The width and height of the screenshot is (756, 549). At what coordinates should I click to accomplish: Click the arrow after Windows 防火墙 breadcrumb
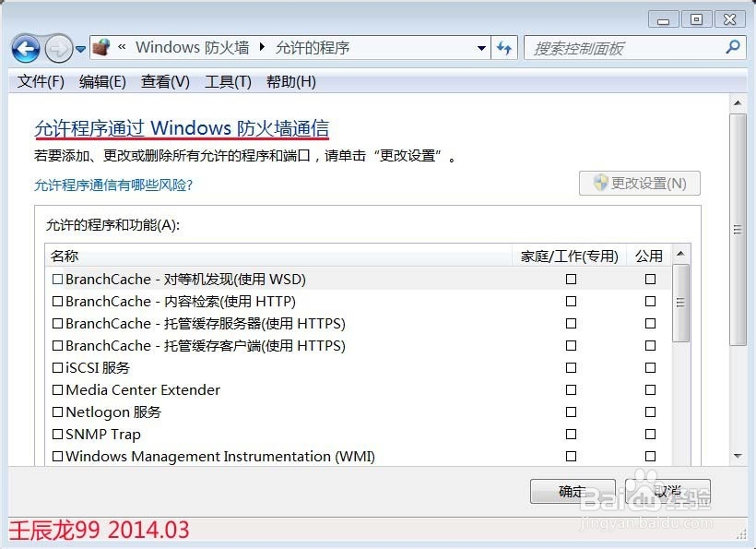click(262, 47)
